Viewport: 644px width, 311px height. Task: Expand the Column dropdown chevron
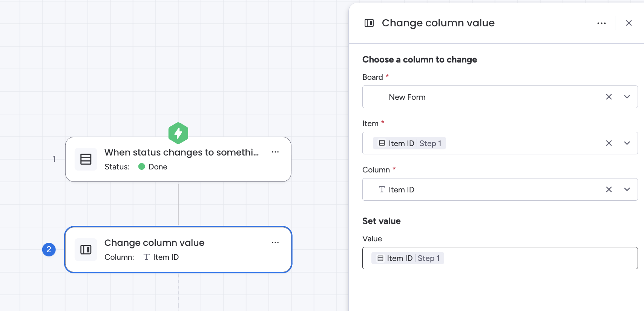tap(627, 189)
